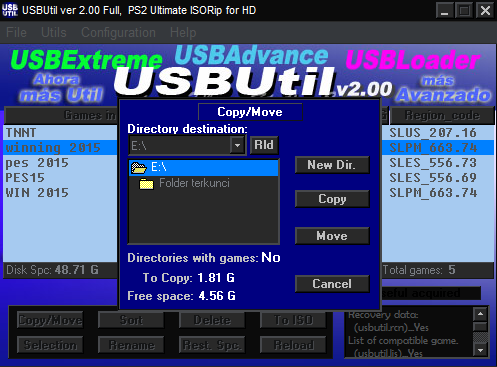Click the To ISO button
This screenshot has width=497, height=367.
[x=293, y=320]
